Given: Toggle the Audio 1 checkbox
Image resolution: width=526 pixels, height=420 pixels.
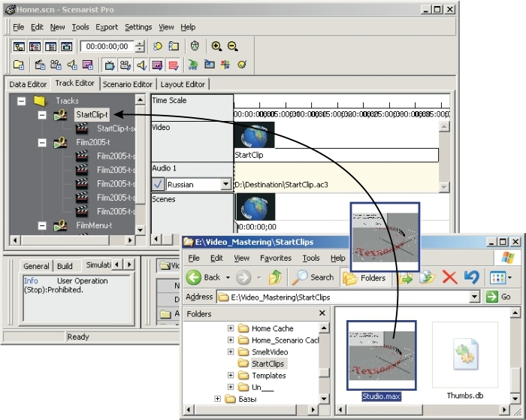Looking at the screenshot, I should tap(159, 183).
